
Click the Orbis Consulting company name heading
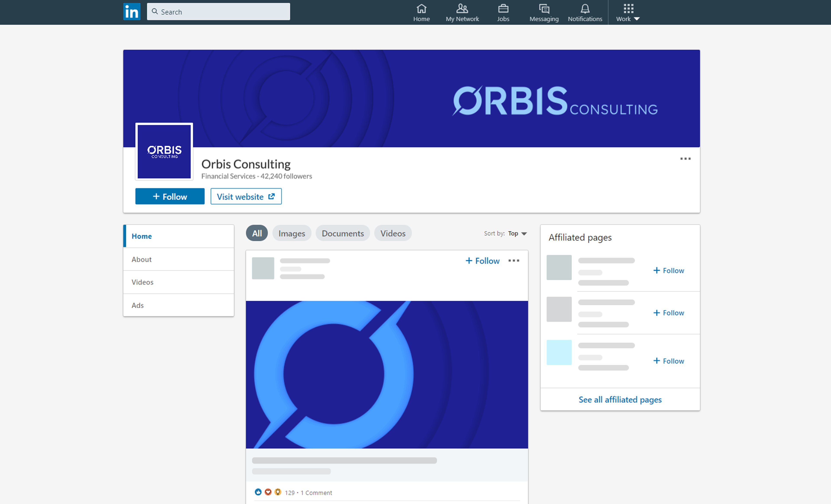(246, 164)
